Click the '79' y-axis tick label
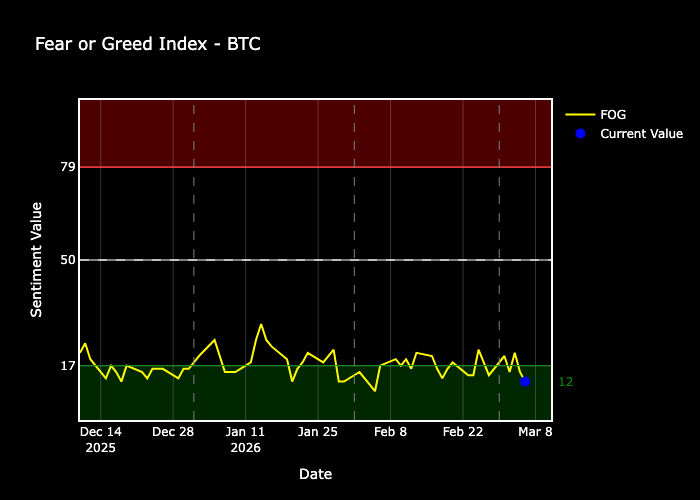 point(68,167)
